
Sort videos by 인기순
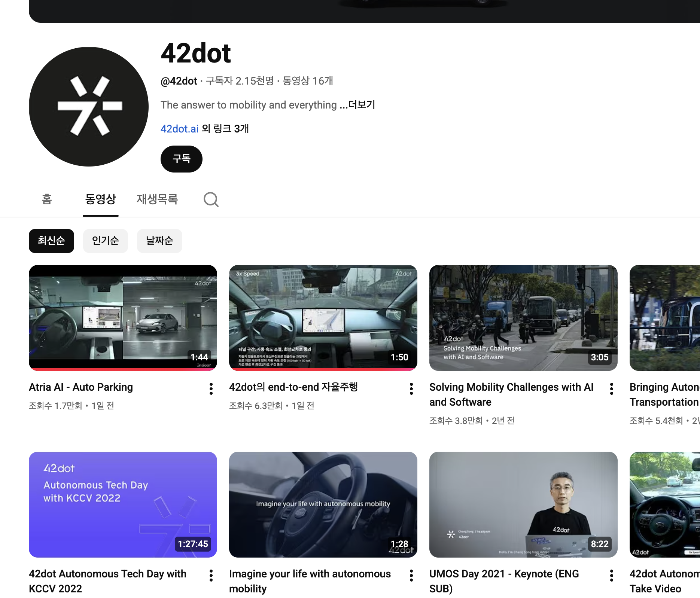pos(106,241)
